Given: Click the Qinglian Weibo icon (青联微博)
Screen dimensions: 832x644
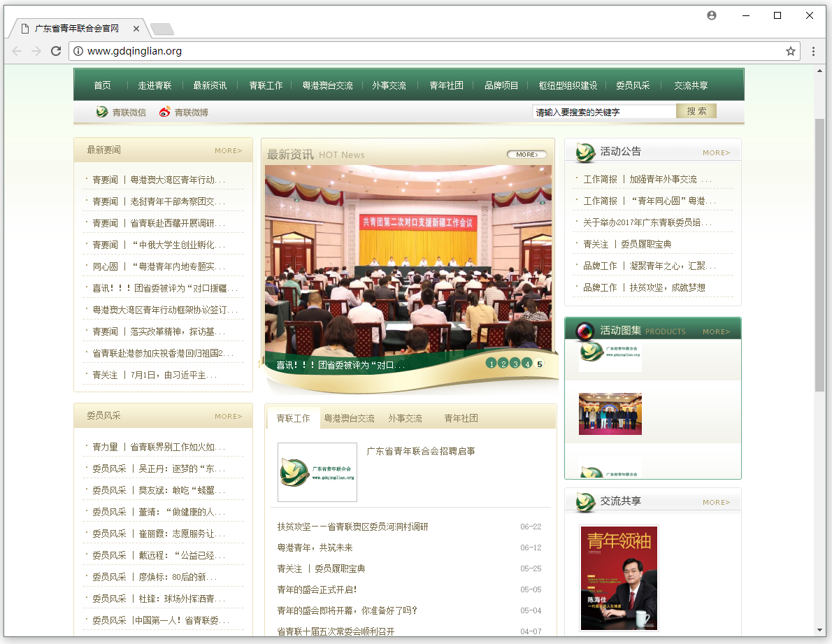Looking at the screenshot, I should [x=165, y=112].
